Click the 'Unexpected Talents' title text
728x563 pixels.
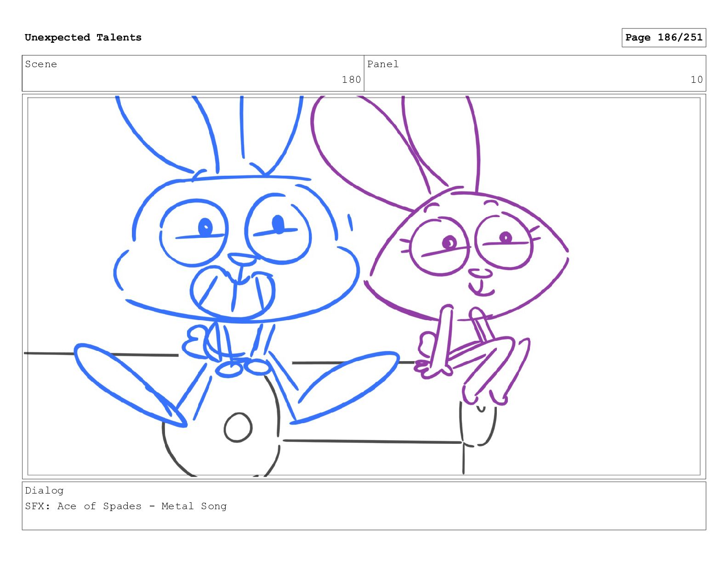[x=83, y=37]
